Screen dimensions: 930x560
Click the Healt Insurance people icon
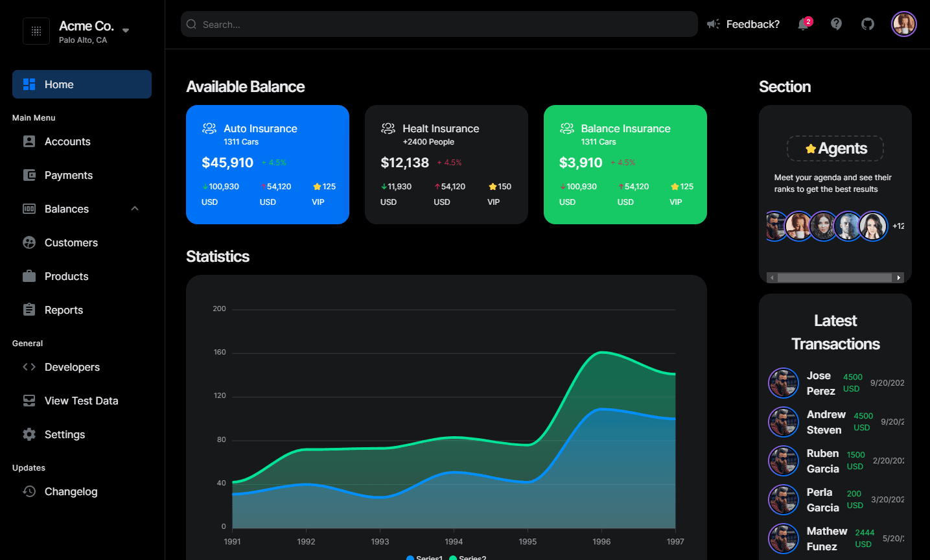(388, 128)
